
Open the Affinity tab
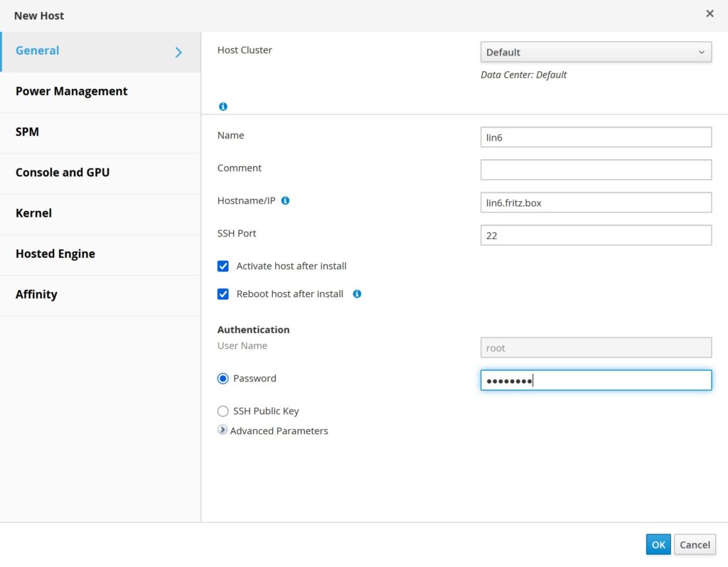click(x=100, y=295)
